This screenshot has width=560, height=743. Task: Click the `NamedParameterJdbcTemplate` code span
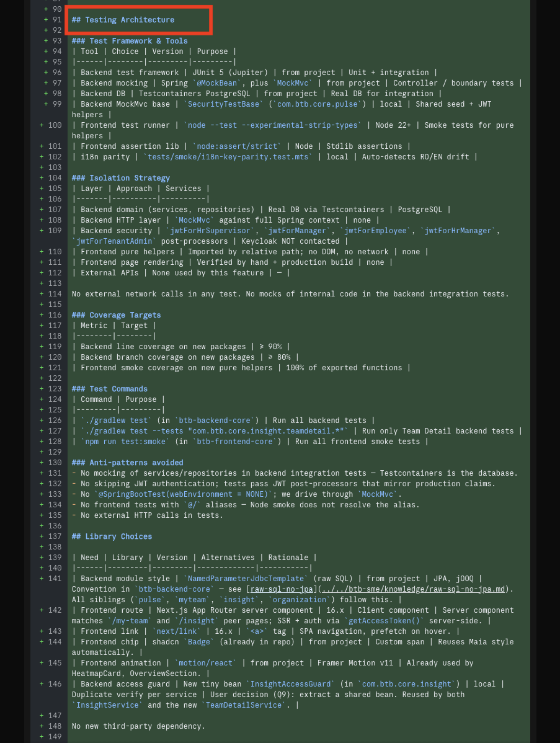[246, 579]
